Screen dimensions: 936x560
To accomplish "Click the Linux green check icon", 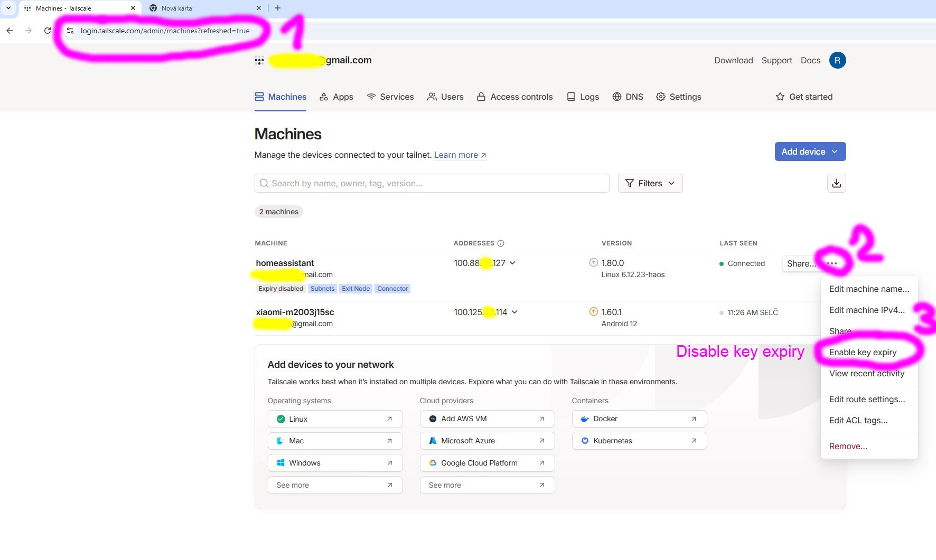I will coord(281,419).
